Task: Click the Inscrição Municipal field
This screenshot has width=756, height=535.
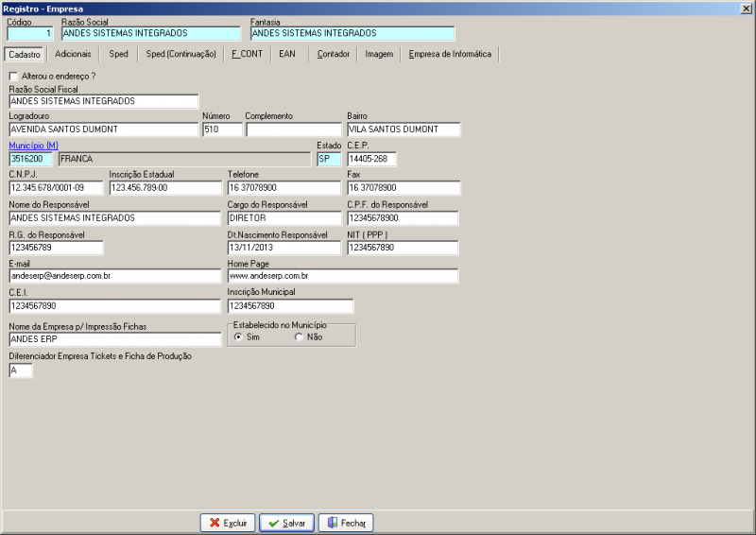Action: coord(290,306)
